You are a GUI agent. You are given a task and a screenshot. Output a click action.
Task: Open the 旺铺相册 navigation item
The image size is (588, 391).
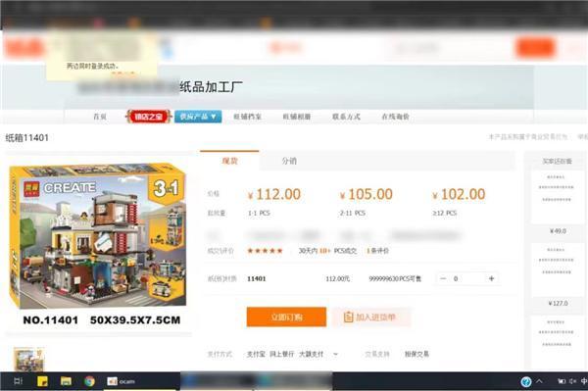click(297, 117)
